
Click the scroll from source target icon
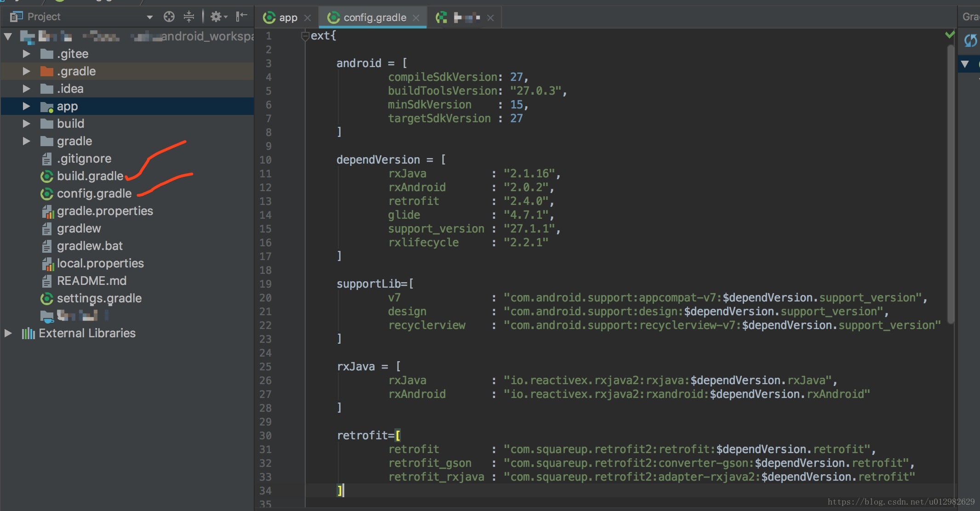click(x=169, y=17)
